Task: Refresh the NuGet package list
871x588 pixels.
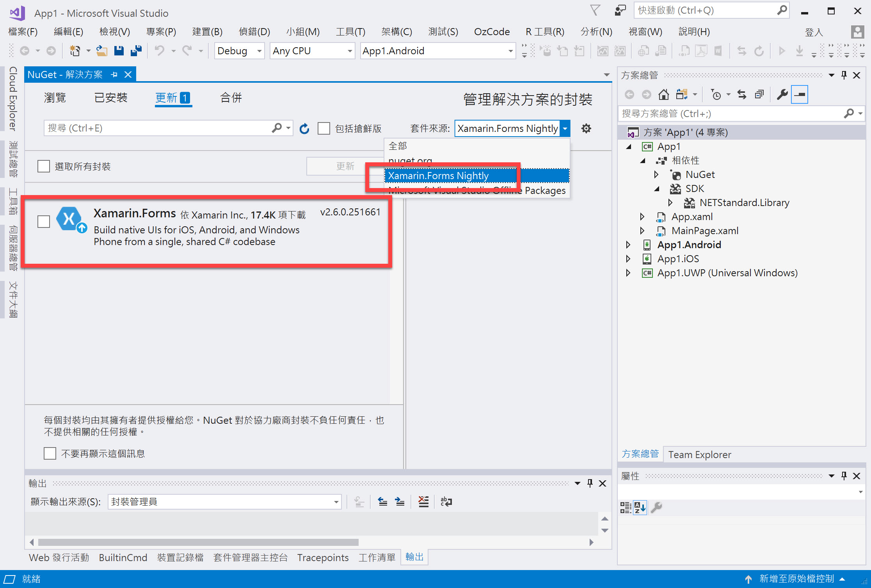Action: pos(304,128)
